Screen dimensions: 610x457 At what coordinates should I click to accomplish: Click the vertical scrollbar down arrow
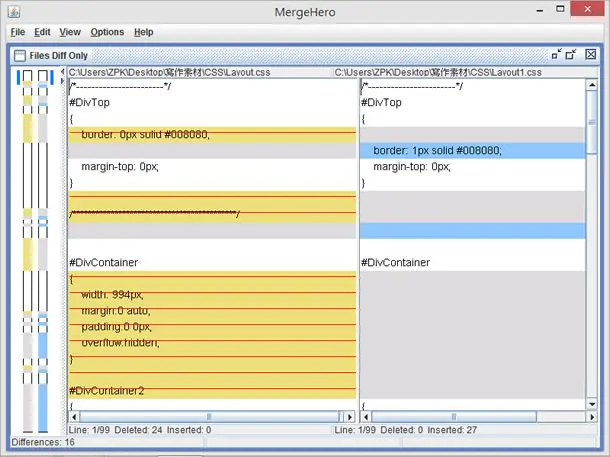592,404
